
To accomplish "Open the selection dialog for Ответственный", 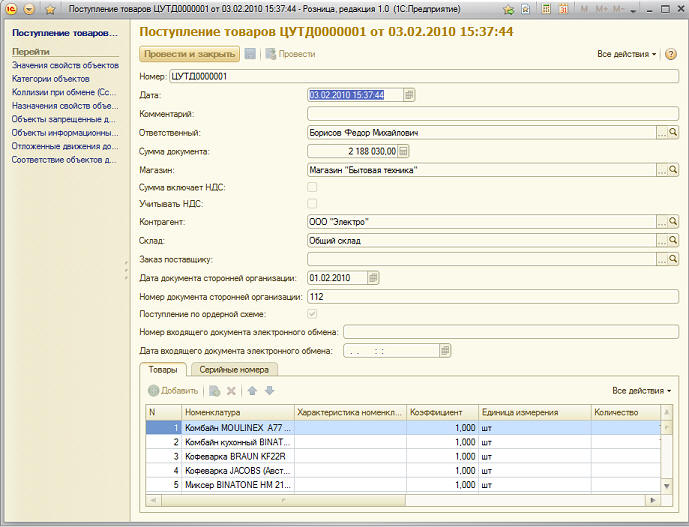I will [x=662, y=133].
